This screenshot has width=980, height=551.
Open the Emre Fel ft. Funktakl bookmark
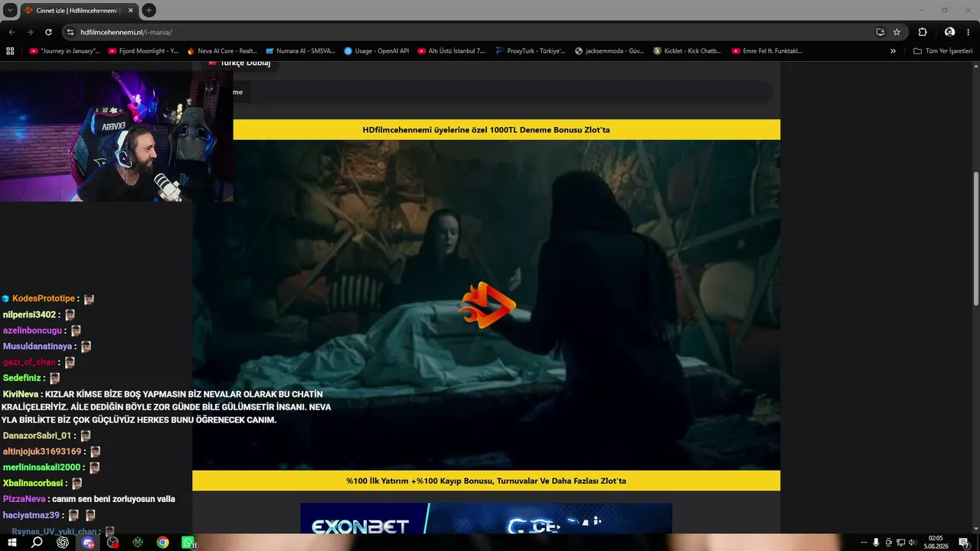[x=766, y=51]
